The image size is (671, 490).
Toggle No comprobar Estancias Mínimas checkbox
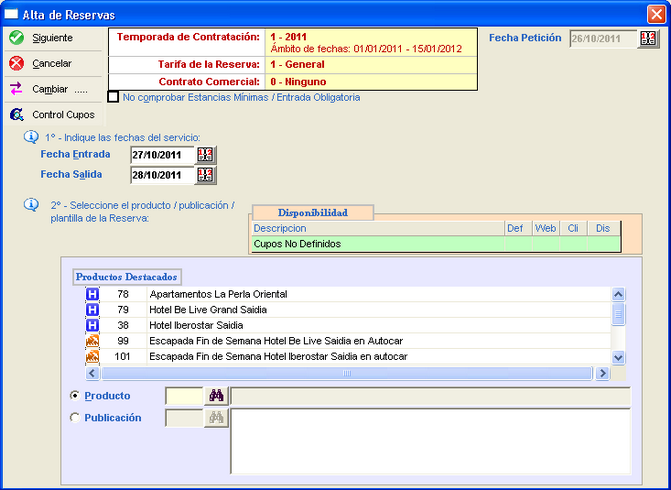tap(113, 97)
